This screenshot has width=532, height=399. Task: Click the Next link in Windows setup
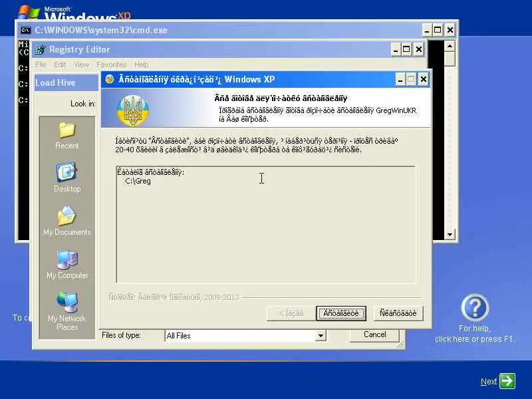(489, 382)
